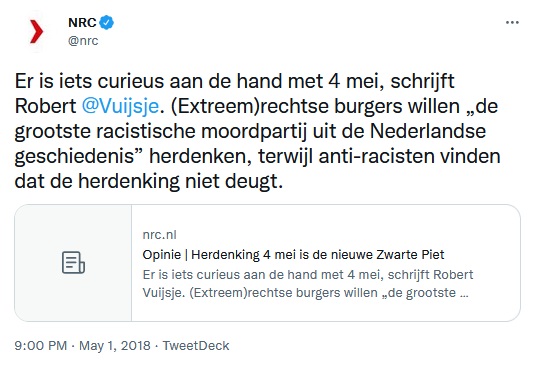The height and width of the screenshot is (366, 535).
Task: Click the 9:00 PM timestamp
Action: (41, 346)
